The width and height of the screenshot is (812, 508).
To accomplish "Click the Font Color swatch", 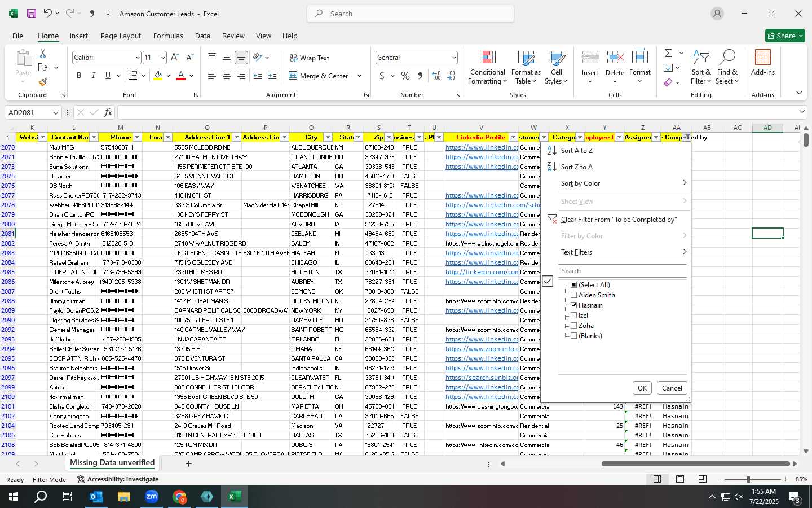I will pyautogui.click(x=181, y=76).
